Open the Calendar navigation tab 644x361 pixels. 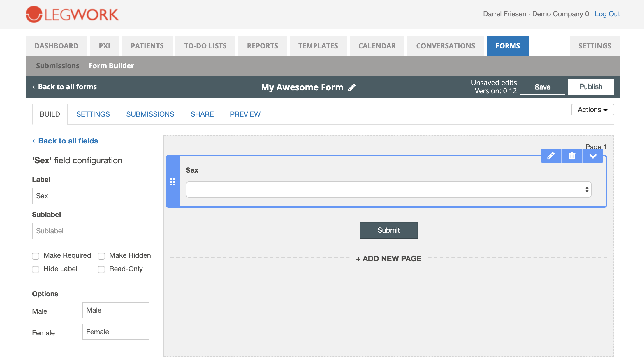[x=377, y=46]
